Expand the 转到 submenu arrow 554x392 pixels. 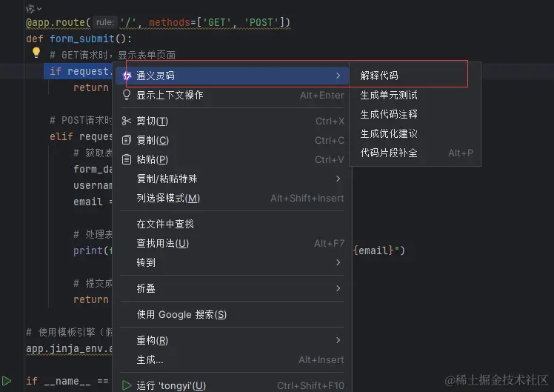point(338,262)
